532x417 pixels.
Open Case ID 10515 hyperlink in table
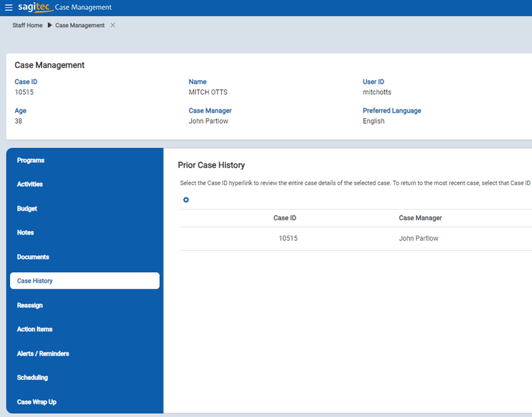click(288, 238)
